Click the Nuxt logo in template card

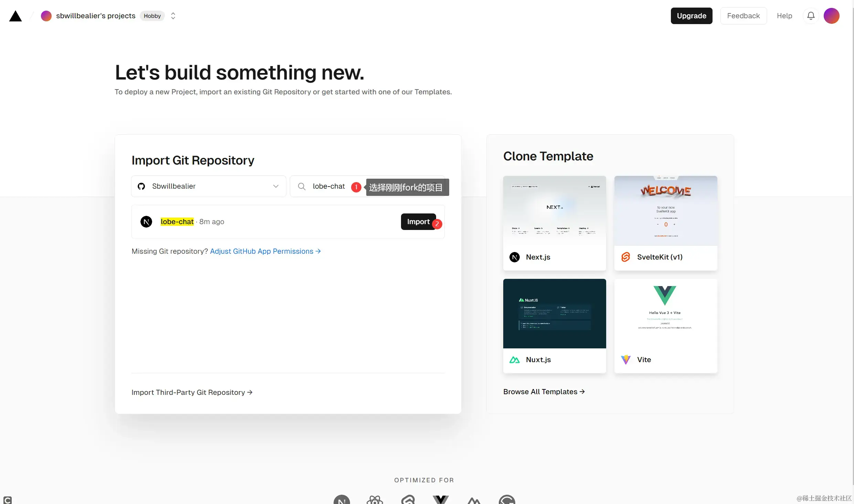(515, 360)
